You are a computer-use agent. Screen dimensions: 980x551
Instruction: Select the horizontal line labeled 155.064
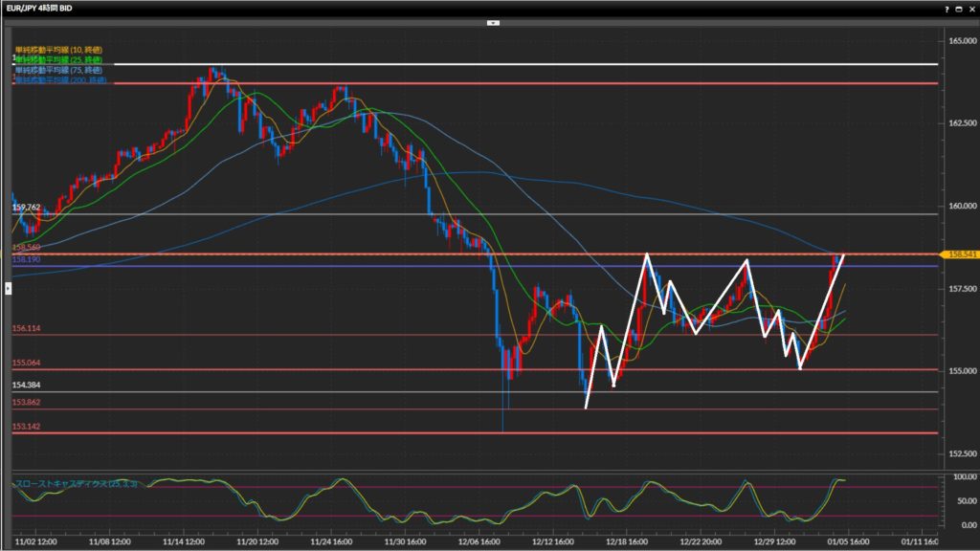pos(287,369)
